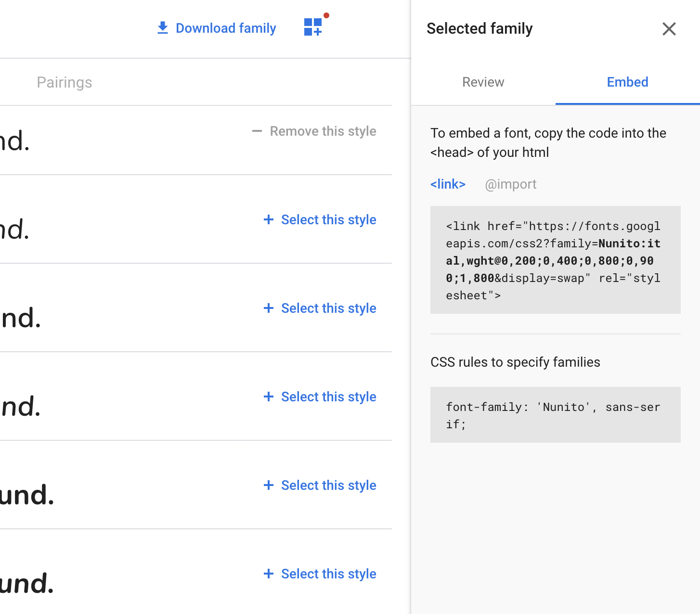Close the Selected family panel

[x=669, y=29]
